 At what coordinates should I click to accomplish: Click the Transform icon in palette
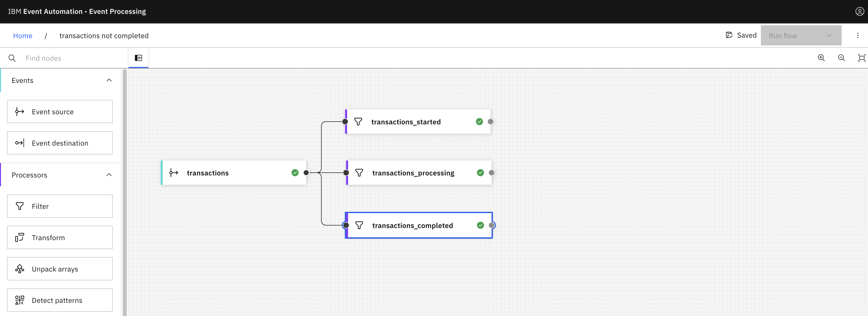tap(19, 237)
